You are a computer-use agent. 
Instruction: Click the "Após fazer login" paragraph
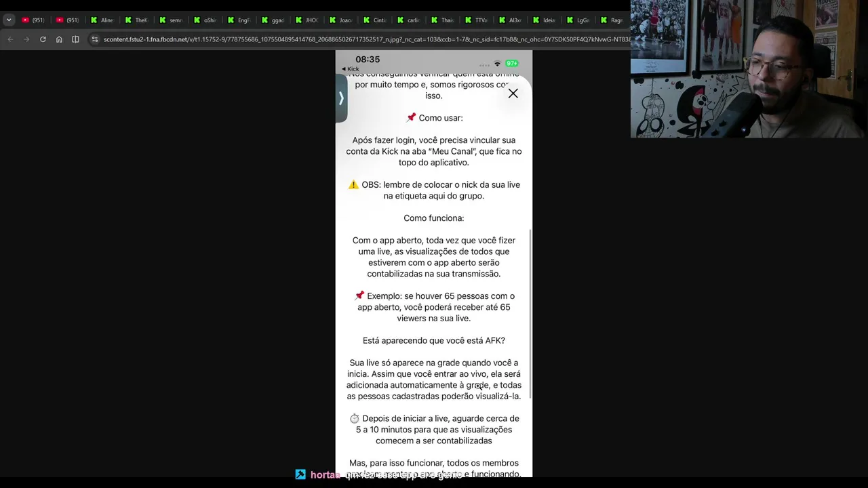tap(434, 151)
